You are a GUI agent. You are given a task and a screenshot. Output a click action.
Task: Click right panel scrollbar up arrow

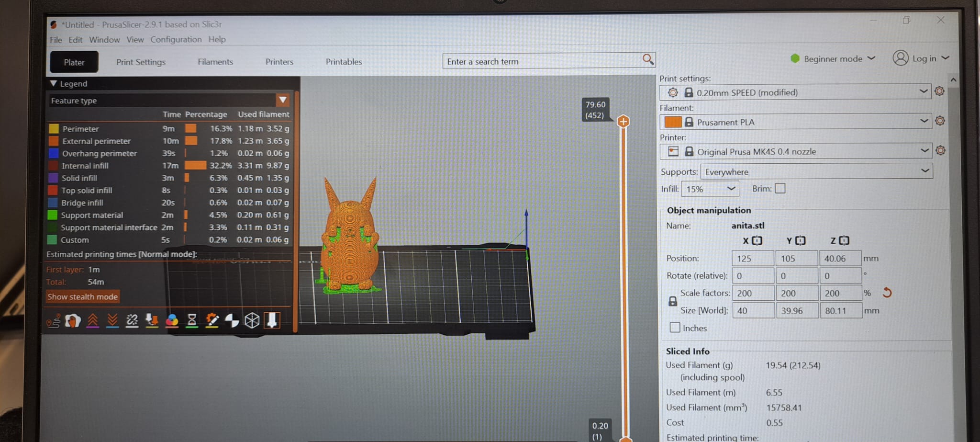coord(953,80)
